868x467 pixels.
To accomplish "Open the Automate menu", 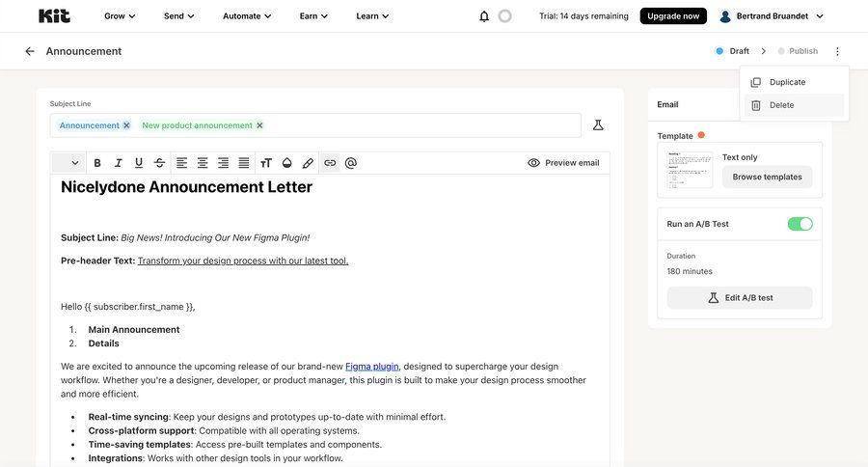I will click(247, 16).
